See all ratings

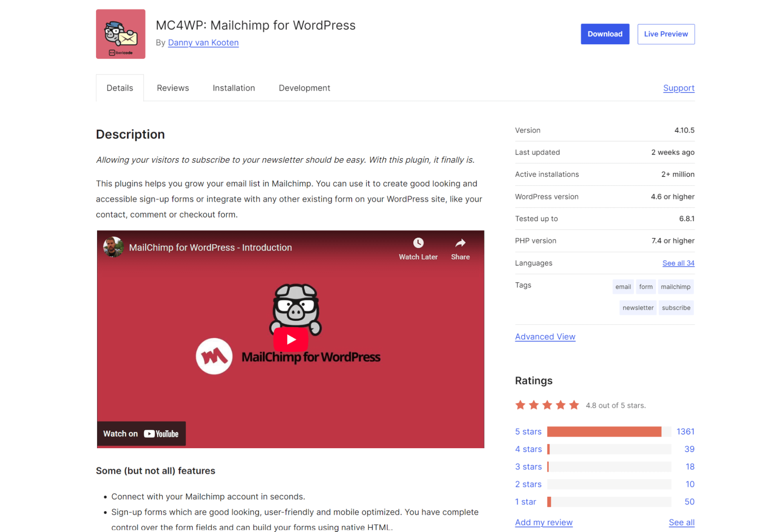[x=681, y=522]
